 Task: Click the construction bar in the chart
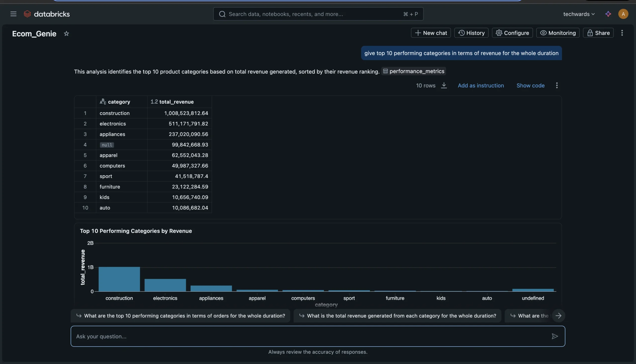click(119, 279)
